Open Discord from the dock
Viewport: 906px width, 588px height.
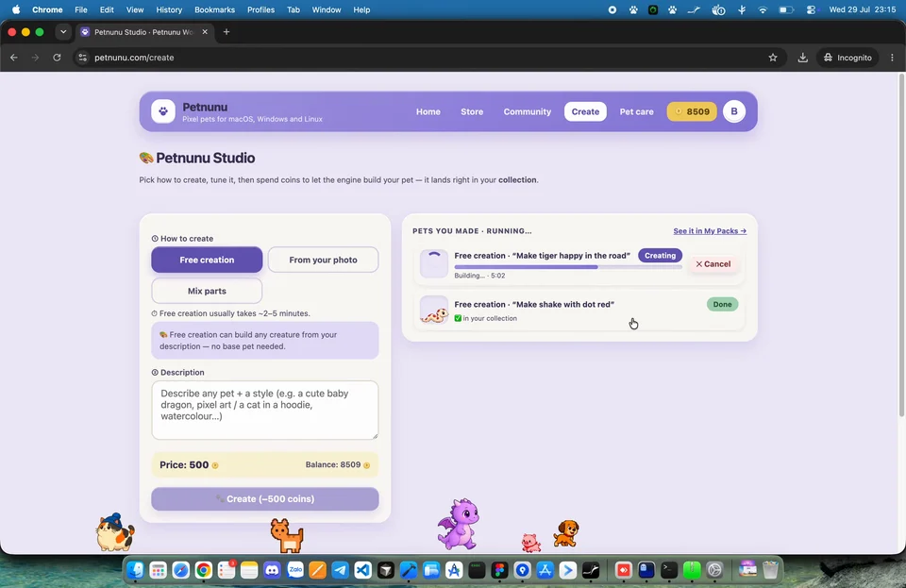272,570
